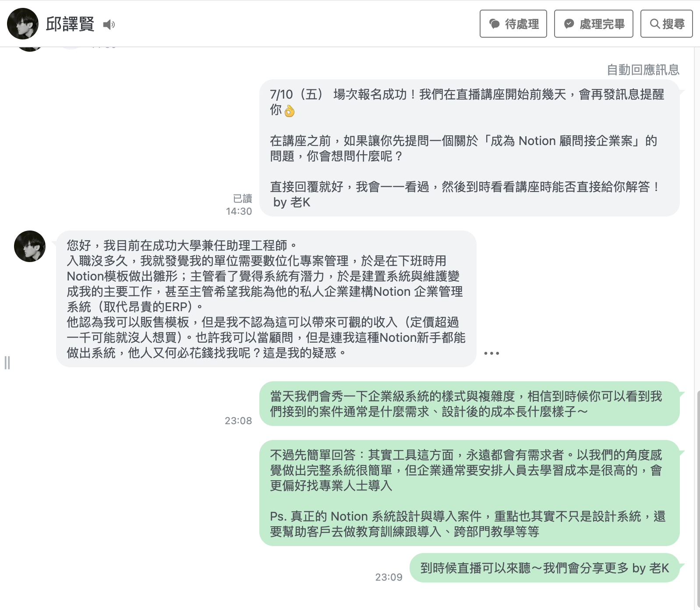Mark the chat as 待處理
Image resolution: width=700 pixels, height=610 pixels.
[513, 24]
